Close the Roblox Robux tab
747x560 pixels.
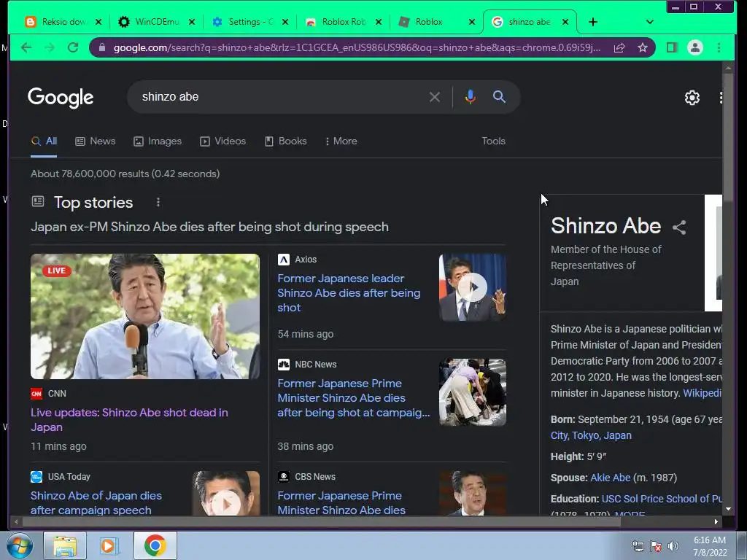click(x=379, y=22)
